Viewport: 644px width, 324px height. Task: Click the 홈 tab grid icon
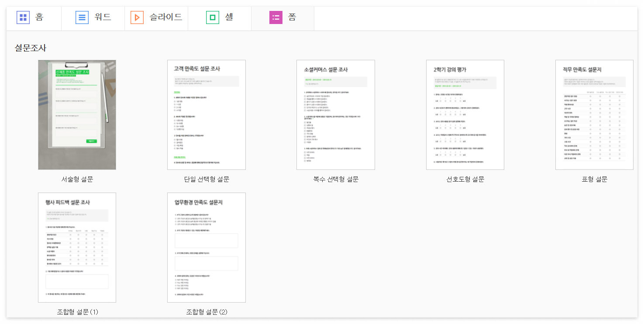23,18
